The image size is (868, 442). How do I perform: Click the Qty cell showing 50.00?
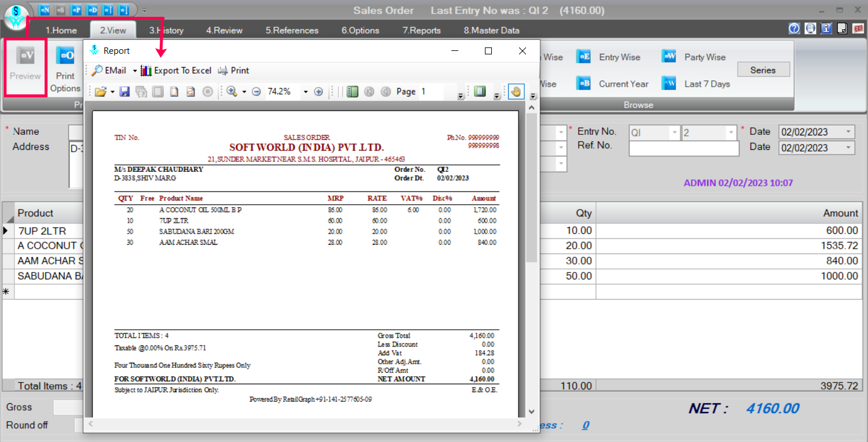tap(567, 276)
